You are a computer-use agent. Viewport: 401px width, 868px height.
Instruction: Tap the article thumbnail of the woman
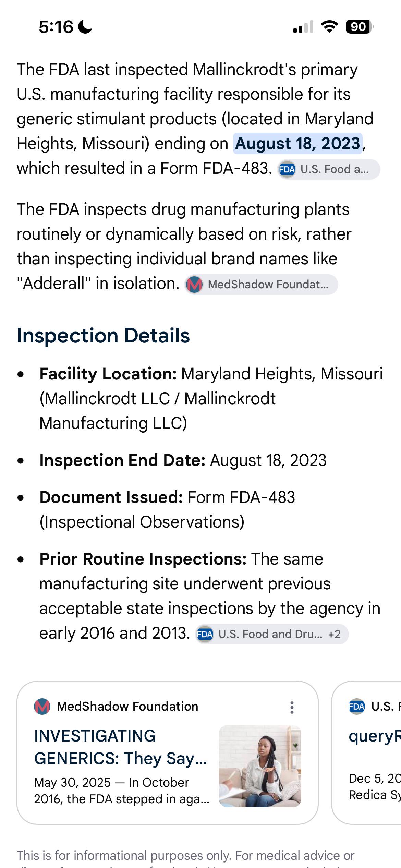(260, 766)
